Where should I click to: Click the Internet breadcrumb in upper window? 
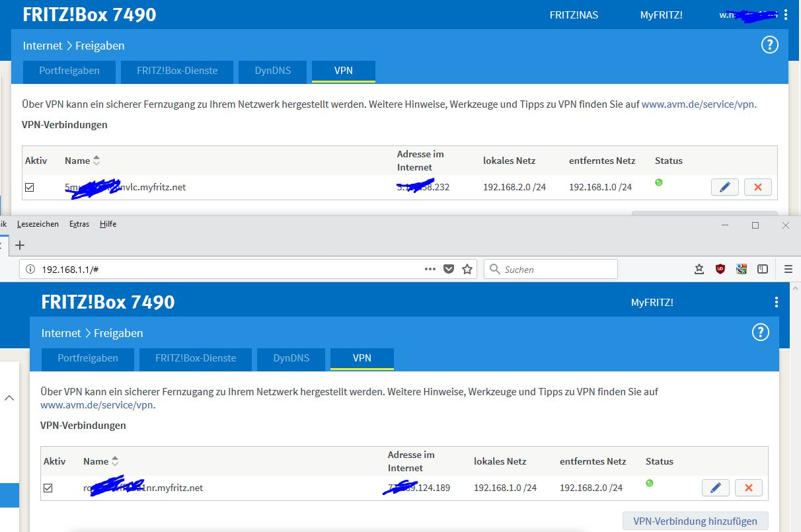(x=42, y=46)
